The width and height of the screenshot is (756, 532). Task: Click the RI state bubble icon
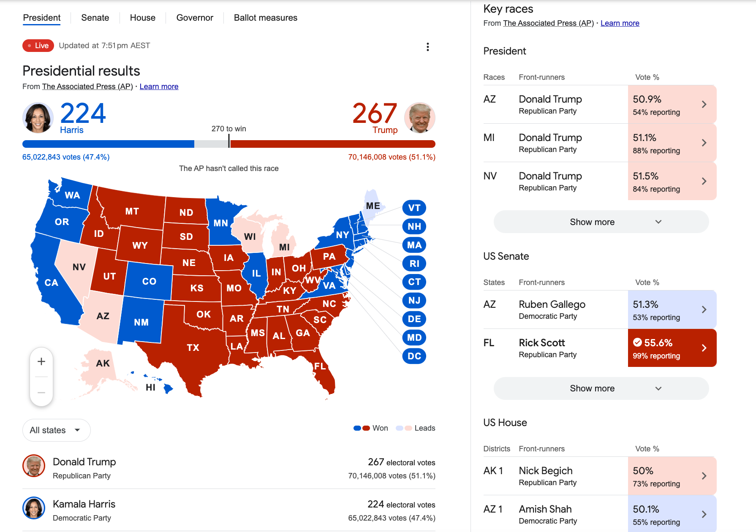click(x=414, y=263)
